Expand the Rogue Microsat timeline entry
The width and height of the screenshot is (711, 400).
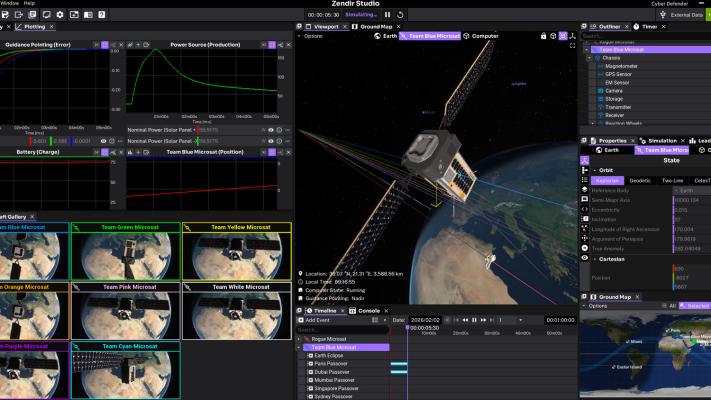click(x=299, y=339)
